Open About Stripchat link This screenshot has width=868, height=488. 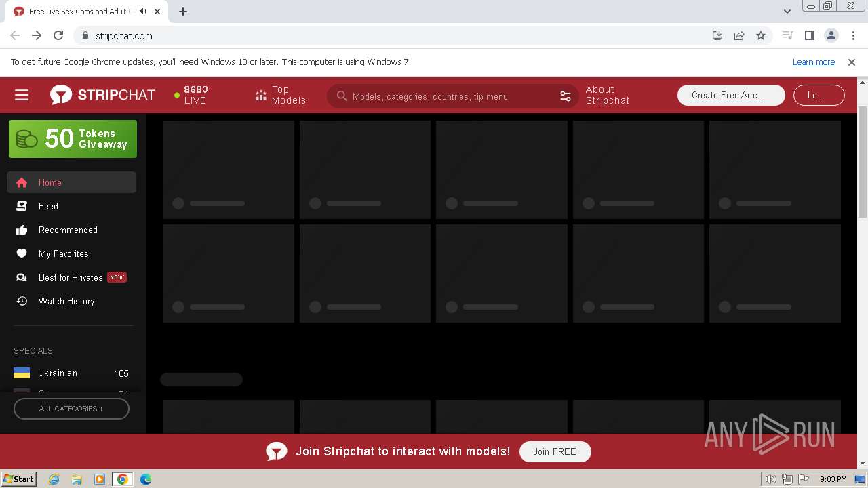tap(608, 95)
